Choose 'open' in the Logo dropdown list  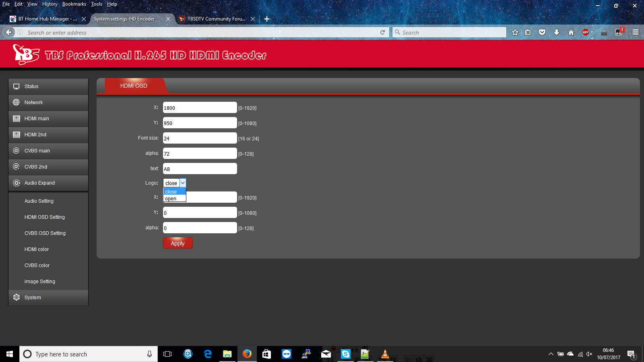175,199
